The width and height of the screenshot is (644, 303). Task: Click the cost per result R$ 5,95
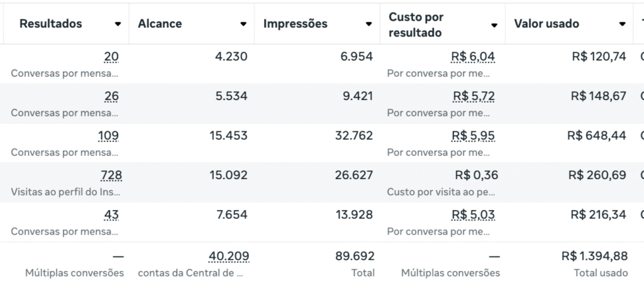(473, 136)
